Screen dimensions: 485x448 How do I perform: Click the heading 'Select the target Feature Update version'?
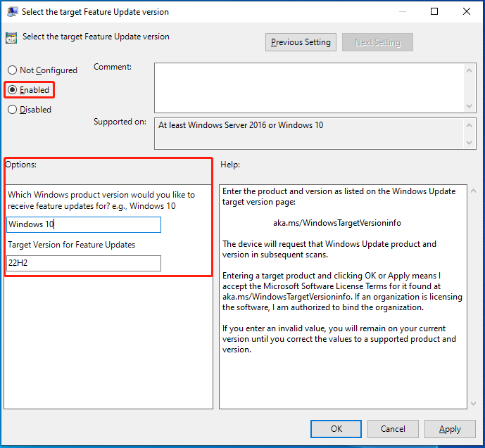click(x=96, y=37)
